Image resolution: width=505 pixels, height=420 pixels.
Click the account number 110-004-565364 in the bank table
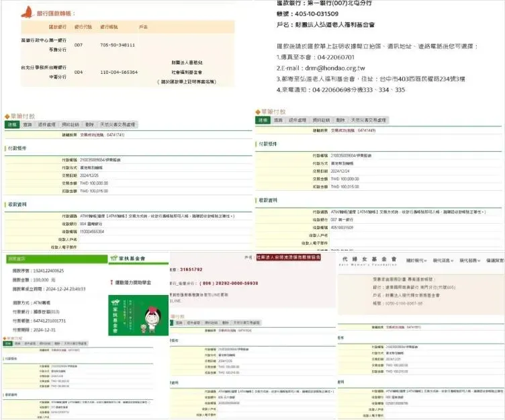click(x=119, y=72)
